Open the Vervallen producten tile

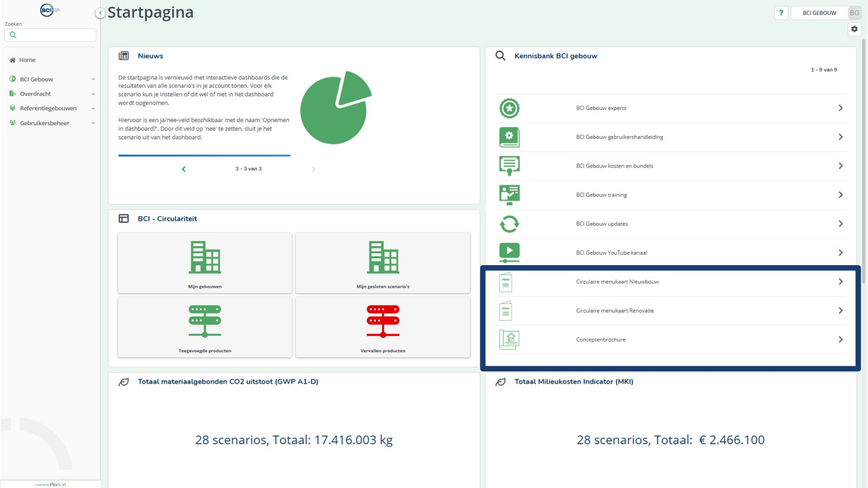coord(383,327)
